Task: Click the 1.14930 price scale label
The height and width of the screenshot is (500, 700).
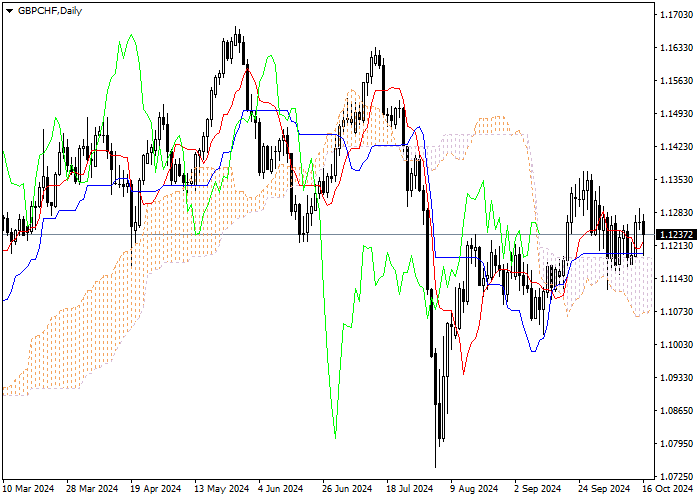Action: [x=676, y=114]
